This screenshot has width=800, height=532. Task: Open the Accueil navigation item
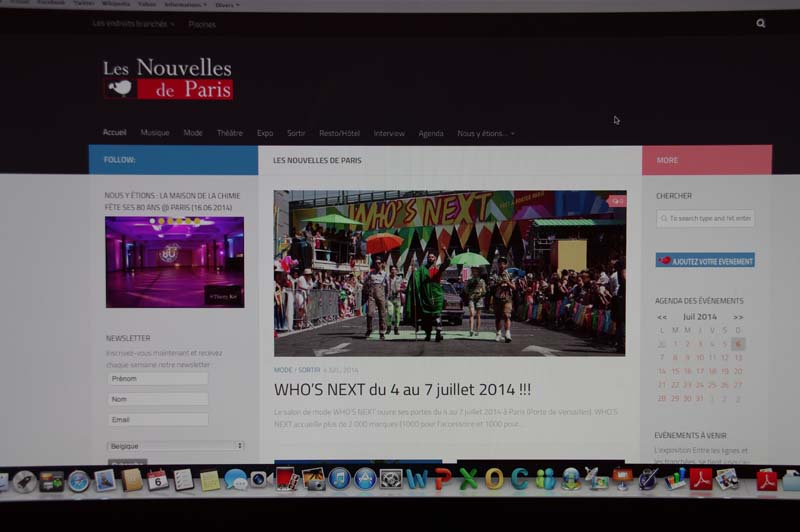coord(114,133)
